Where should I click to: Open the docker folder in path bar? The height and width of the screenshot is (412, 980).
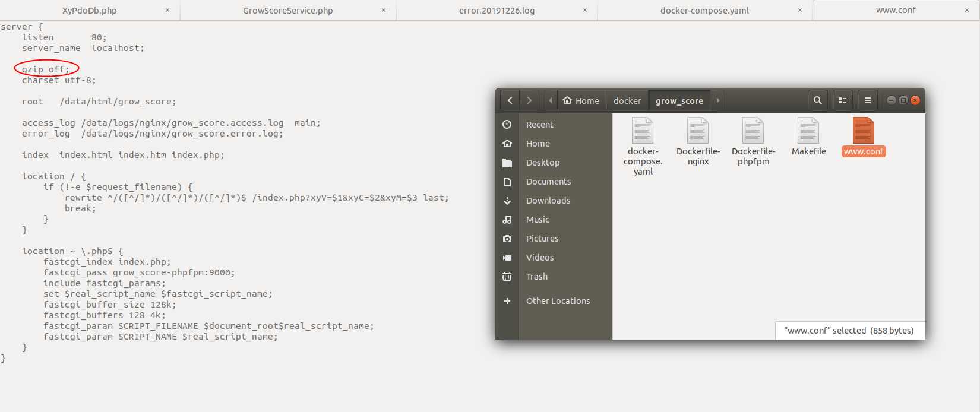tap(627, 100)
